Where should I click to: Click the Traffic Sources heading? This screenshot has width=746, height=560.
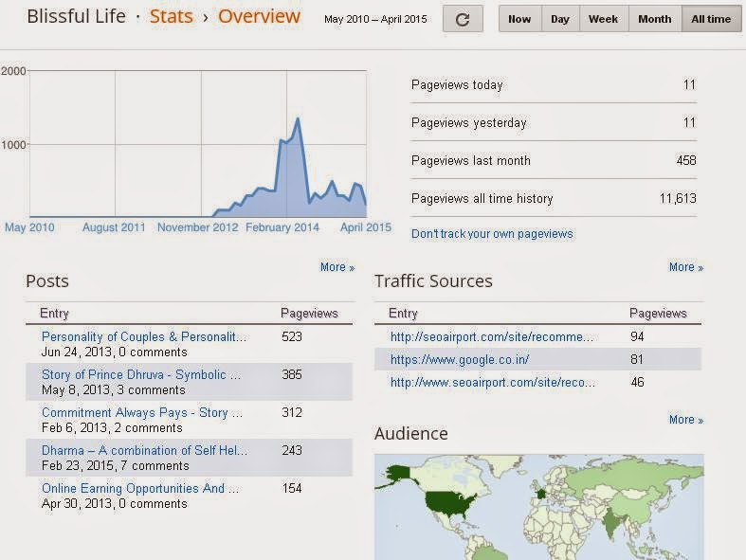tap(433, 281)
